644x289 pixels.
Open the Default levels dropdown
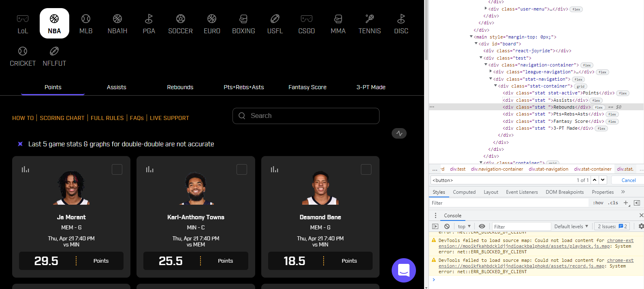pos(571,227)
